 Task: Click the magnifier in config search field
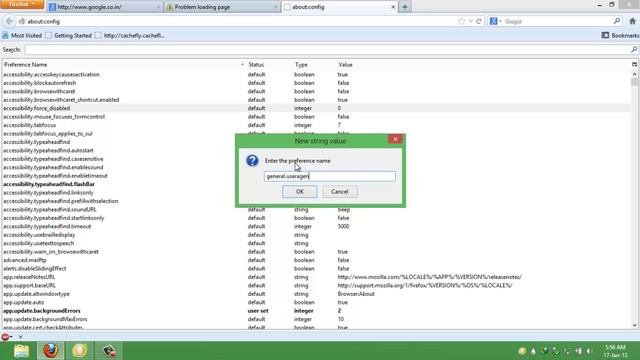coord(634,50)
